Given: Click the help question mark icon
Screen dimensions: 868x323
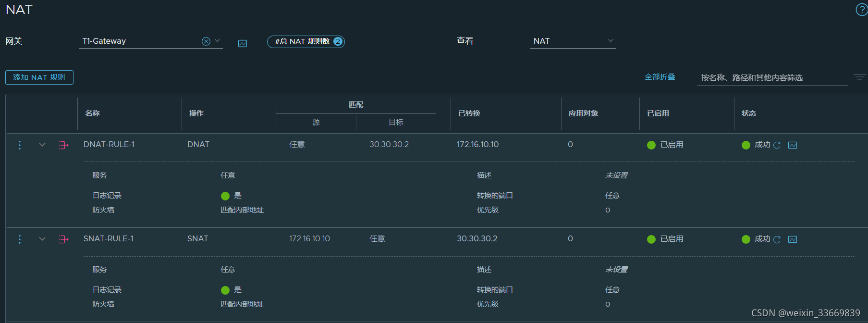Looking at the screenshot, I should tap(861, 10).
